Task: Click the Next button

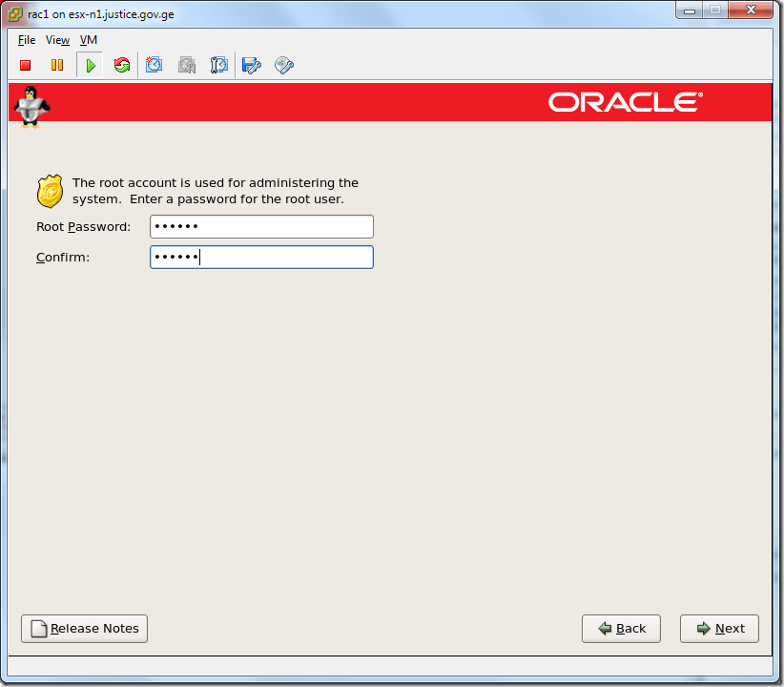Action: click(x=719, y=628)
